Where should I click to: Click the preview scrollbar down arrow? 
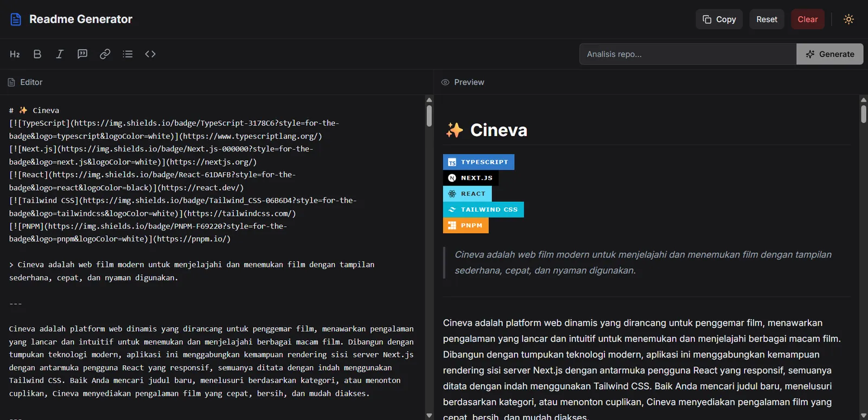[x=864, y=416]
